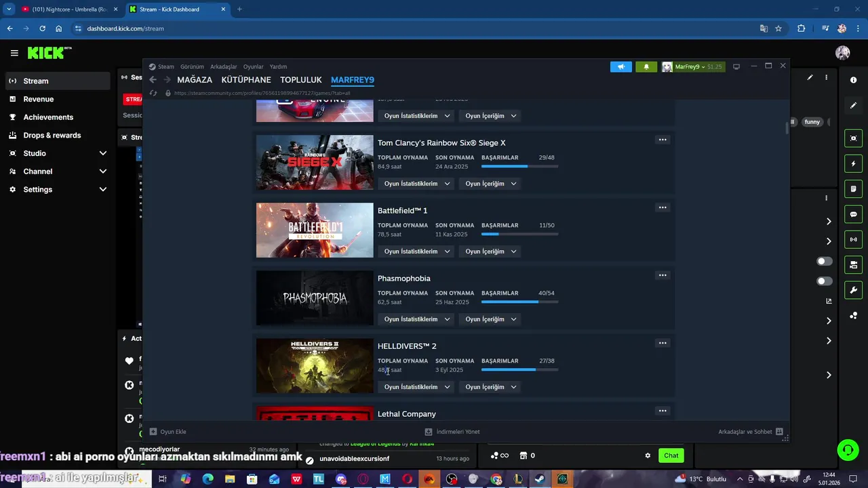Expand Oyun İçeriğim for Phasmophobia
This screenshot has height=488, width=868.
tap(490, 319)
